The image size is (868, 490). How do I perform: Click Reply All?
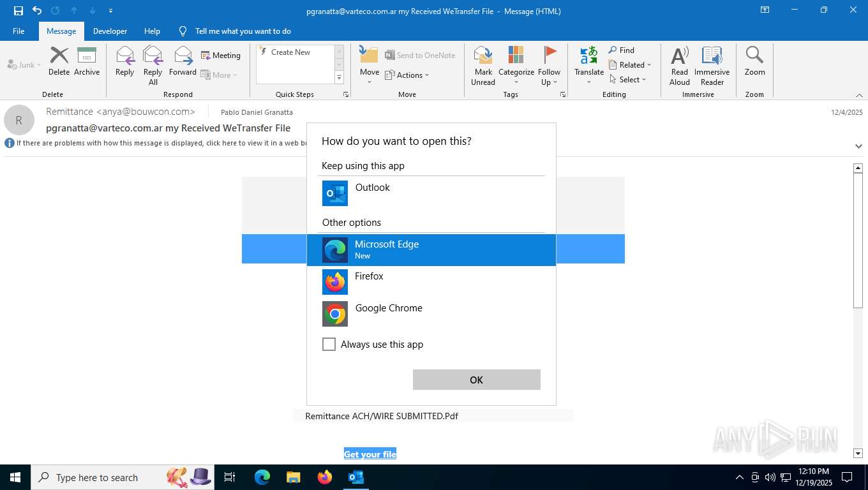(153, 65)
